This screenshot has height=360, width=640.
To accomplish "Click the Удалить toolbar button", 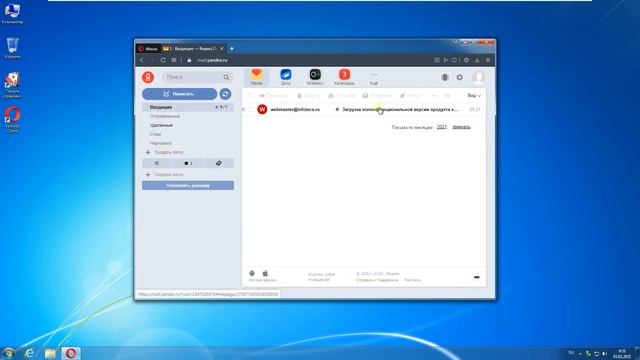I will (309, 96).
